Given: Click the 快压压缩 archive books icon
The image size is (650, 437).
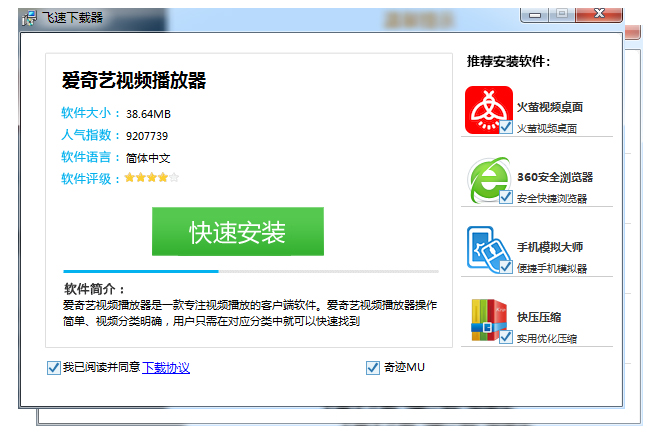Looking at the screenshot, I should (489, 320).
